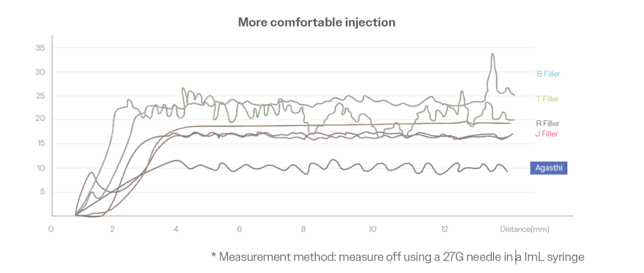The image size is (644, 273).
Task: Select the 15 tick on the vertical axis
Action: click(40, 143)
